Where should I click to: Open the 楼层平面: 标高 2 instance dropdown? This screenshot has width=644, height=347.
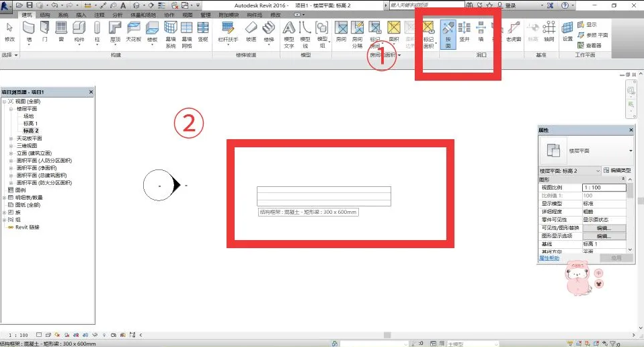[569, 170]
